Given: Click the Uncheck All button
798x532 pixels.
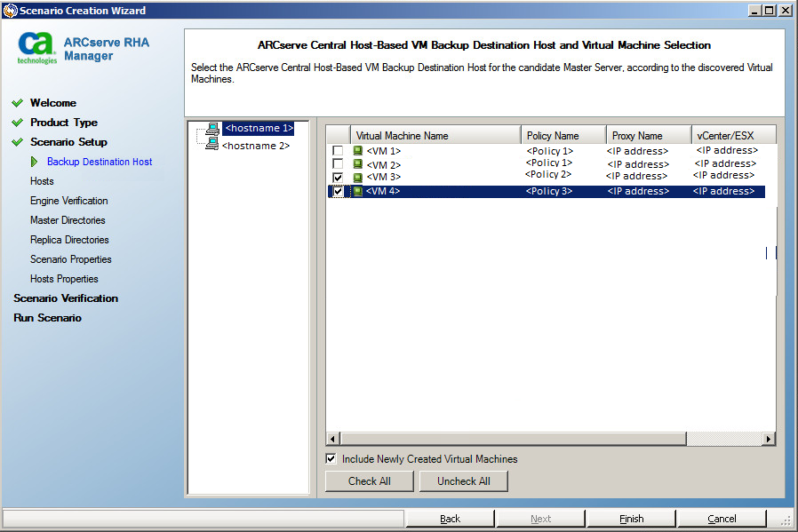Looking at the screenshot, I should 463,480.
